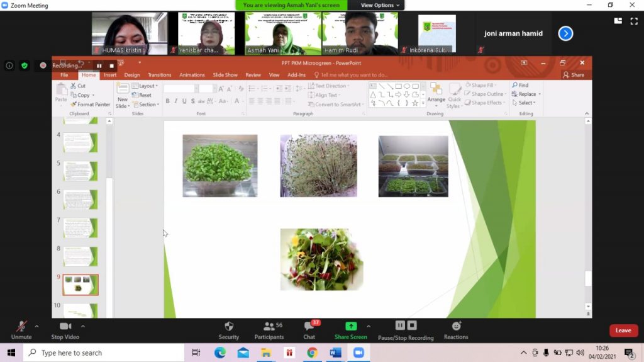
Task: Click the Cut scissors icon
Action: (x=74, y=86)
